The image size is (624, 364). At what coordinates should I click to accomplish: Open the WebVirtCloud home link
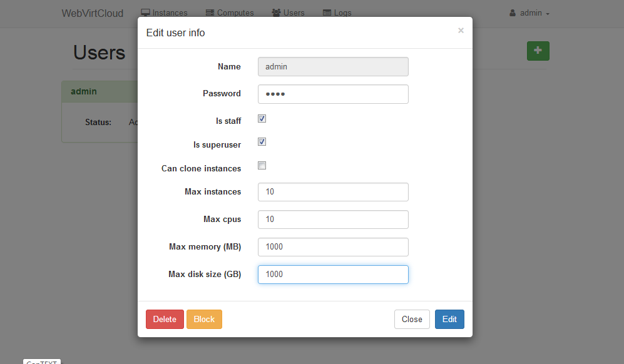(92, 13)
